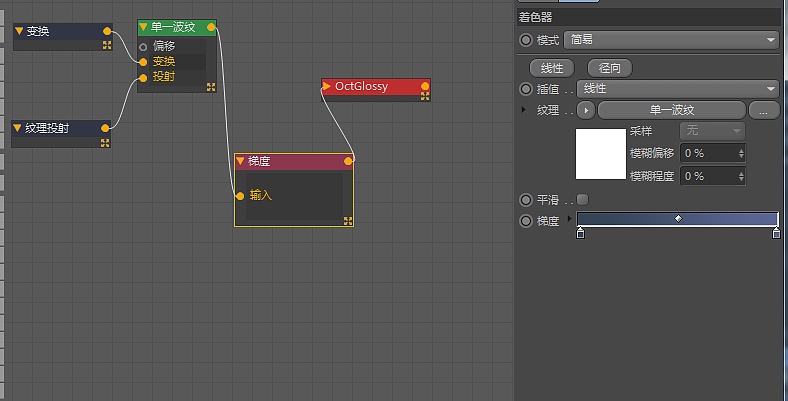
Task: Collapse the 梯度 node triangle
Action: tap(240, 161)
